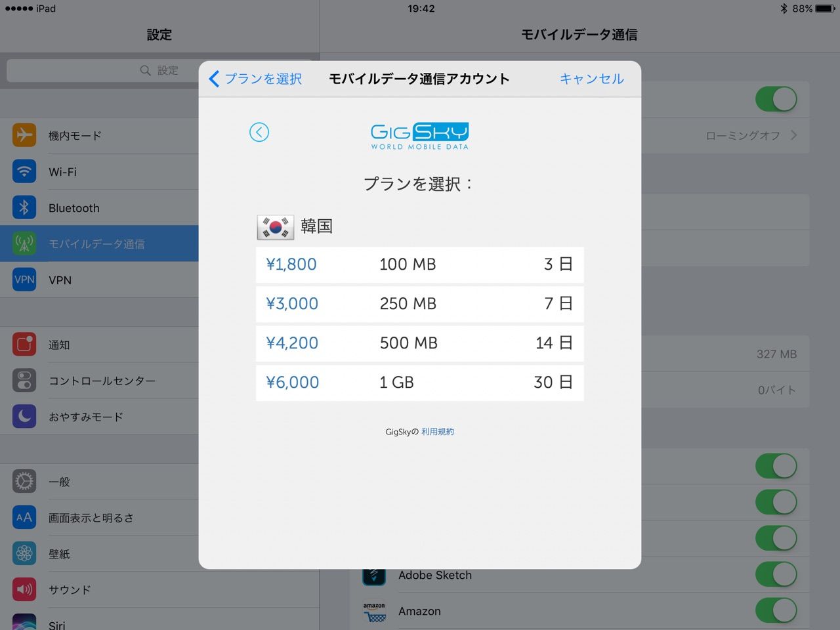Open おやすみモード settings row
840x630 pixels.
tap(99, 417)
